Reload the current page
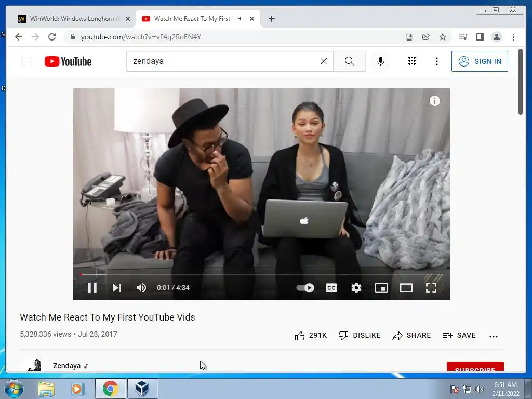The image size is (532, 399). point(52,37)
